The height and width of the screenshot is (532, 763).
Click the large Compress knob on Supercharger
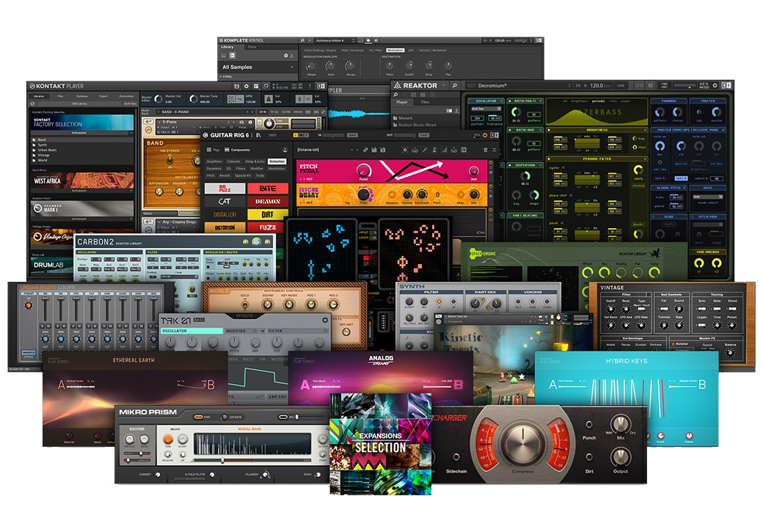[522, 442]
